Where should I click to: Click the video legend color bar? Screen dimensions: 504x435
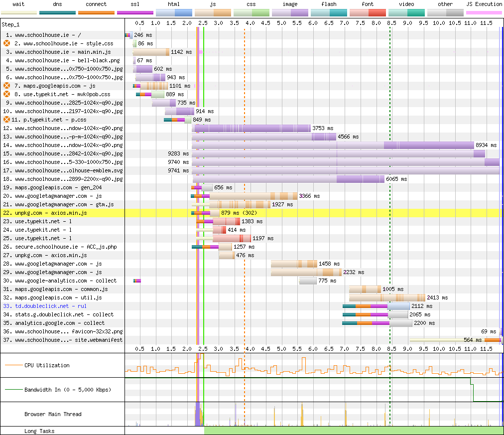coord(406,13)
